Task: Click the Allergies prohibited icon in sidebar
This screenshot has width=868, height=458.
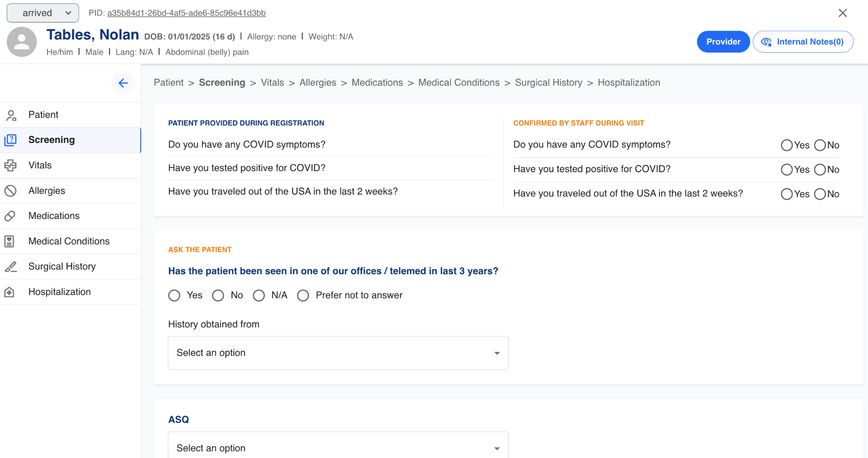Action: click(x=11, y=191)
